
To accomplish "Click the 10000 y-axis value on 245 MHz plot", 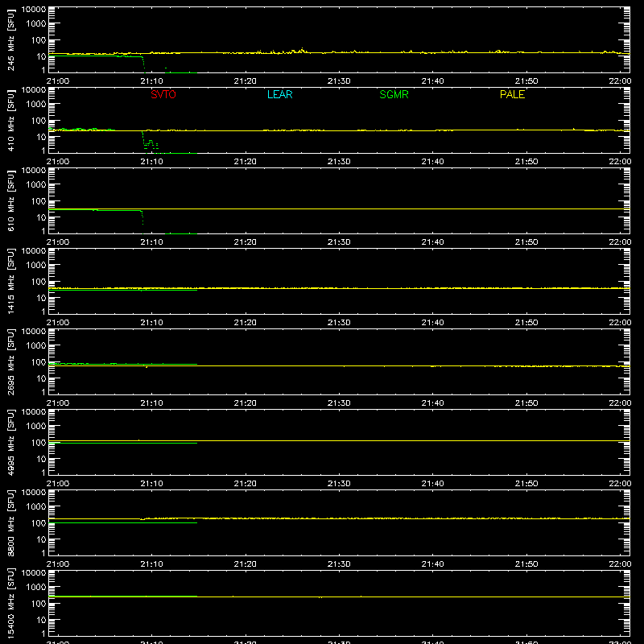I will [34, 10].
